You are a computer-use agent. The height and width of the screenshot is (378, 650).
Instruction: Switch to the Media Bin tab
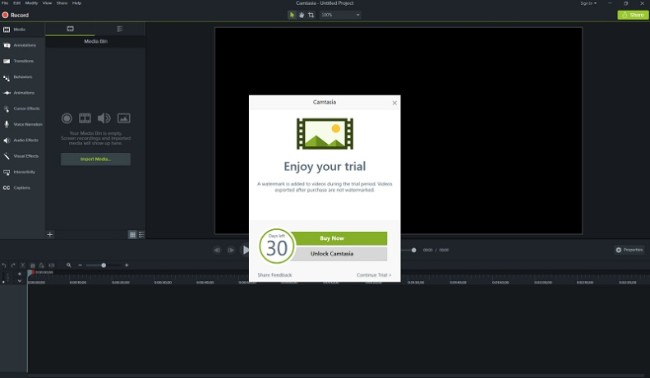point(70,29)
